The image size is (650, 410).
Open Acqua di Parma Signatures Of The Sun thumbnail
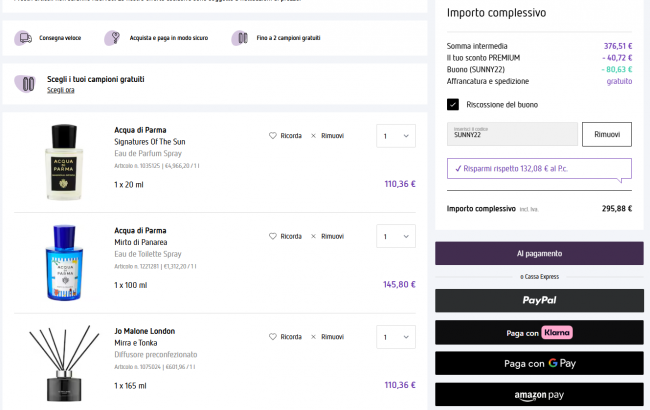coord(64,162)
